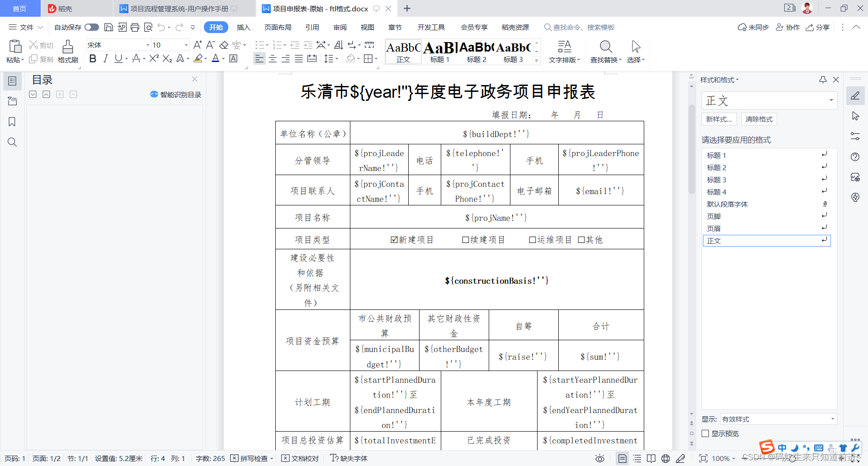Click the Decrease font size icon
Viewport: 868px width, 466px height.
tap(210, 45)
